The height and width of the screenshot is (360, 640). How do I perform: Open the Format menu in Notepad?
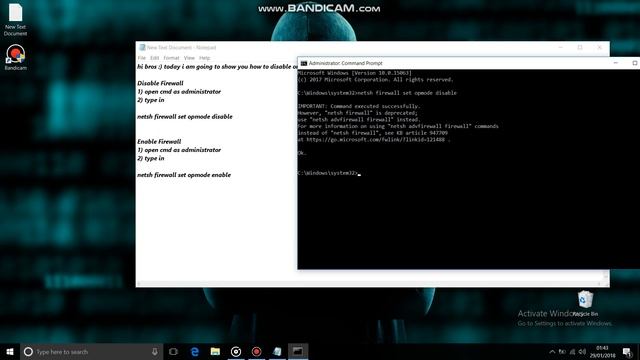point(171,58)
